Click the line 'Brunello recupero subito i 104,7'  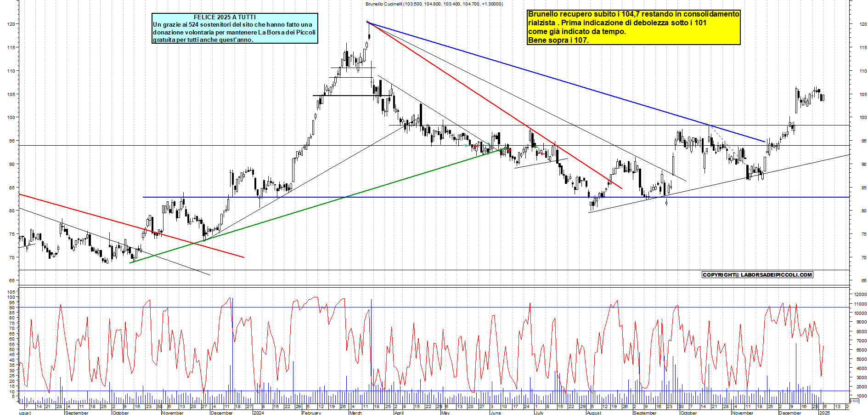(x=634, y=14)
